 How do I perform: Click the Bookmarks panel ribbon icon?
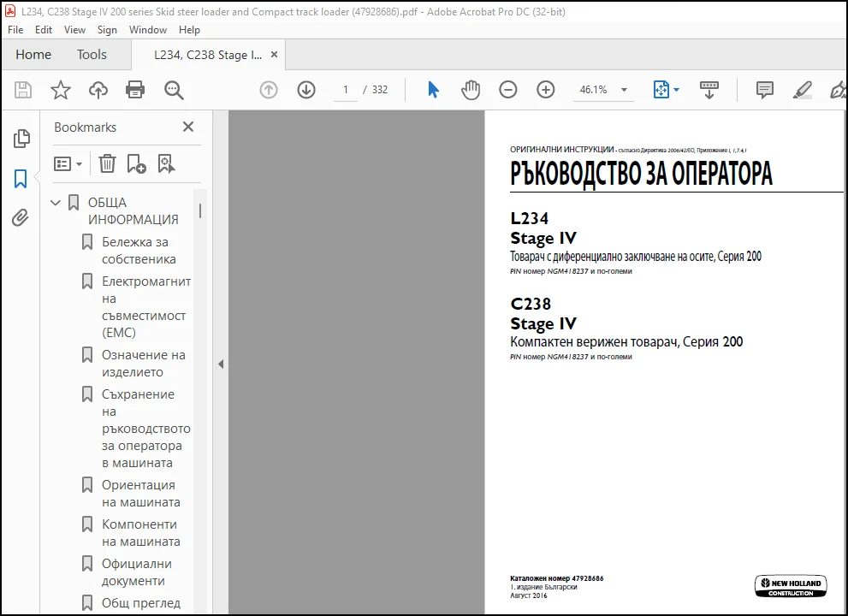pyautogui.click(x=21, y=179)
